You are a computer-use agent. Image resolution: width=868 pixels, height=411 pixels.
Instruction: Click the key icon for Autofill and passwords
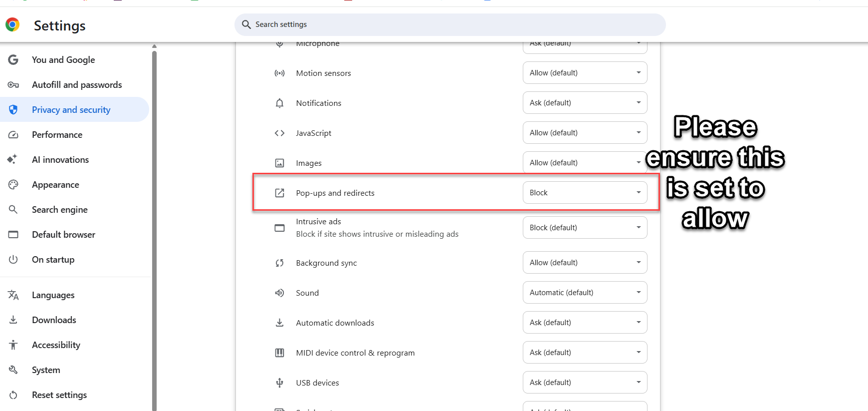pyautogui.click(x=13, y=85)
